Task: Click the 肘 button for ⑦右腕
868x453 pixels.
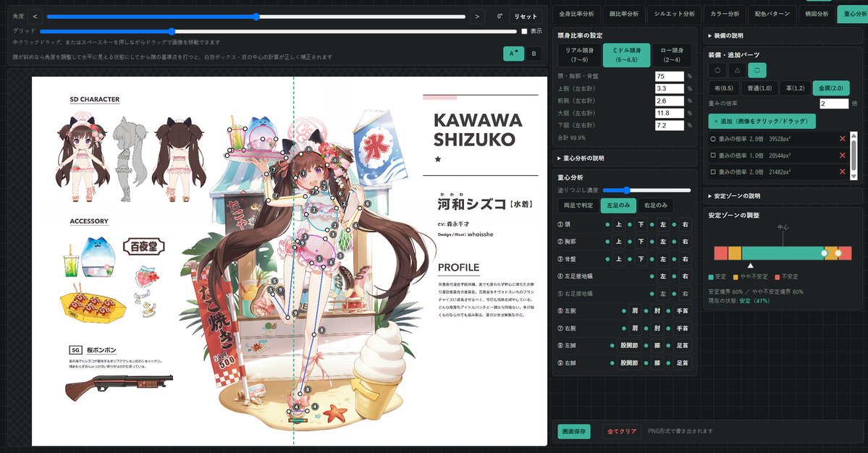Action: [x=657, y=328]
